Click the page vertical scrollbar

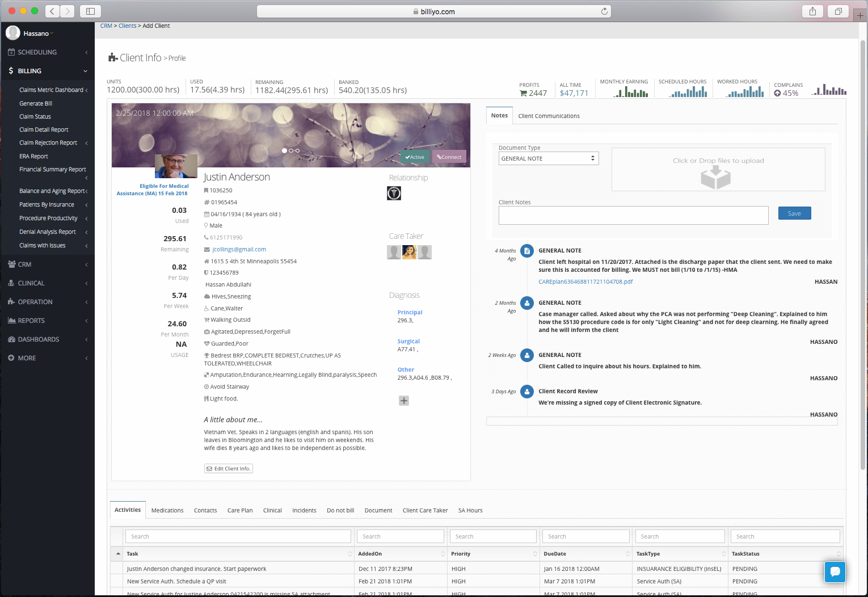pos(863,255)
